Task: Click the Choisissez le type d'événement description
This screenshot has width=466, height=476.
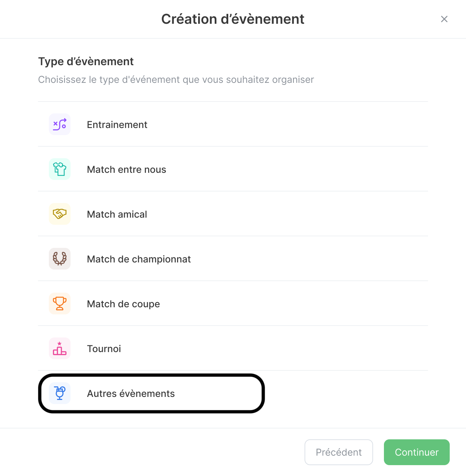Action: 176,79
